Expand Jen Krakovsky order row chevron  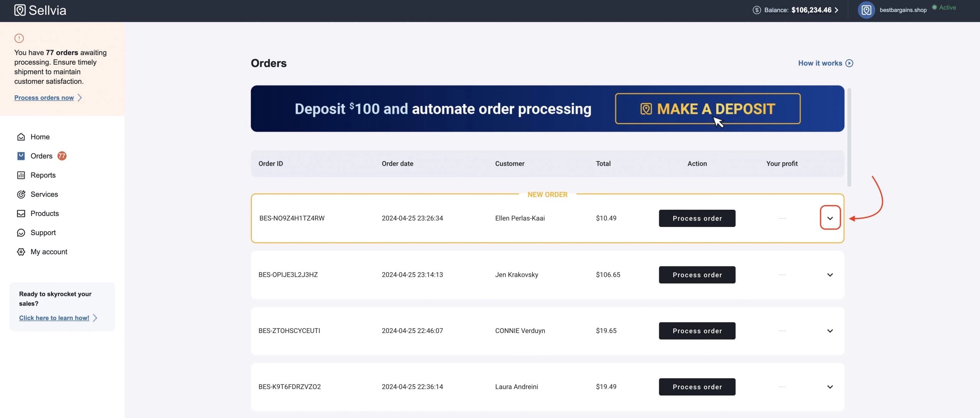(x=830, y=275)
